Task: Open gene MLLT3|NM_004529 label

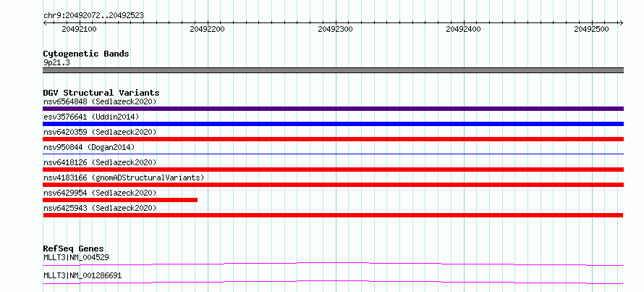Action: point(76,257)
